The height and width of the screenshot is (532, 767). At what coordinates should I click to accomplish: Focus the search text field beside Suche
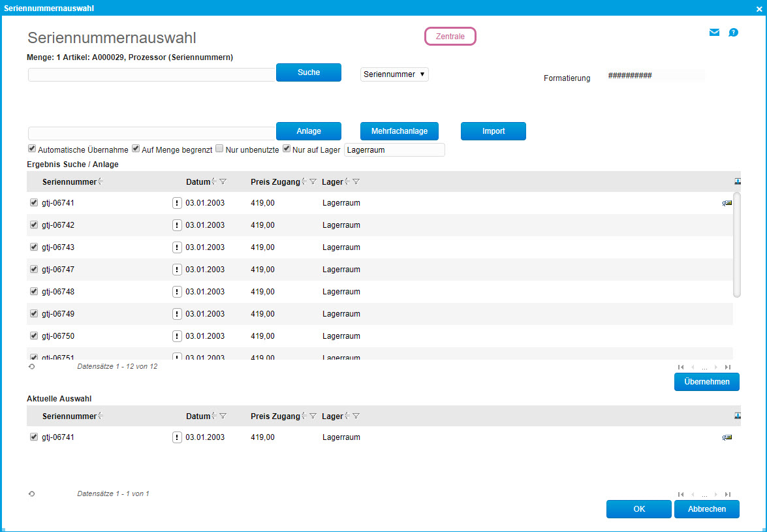pos(152,75)
